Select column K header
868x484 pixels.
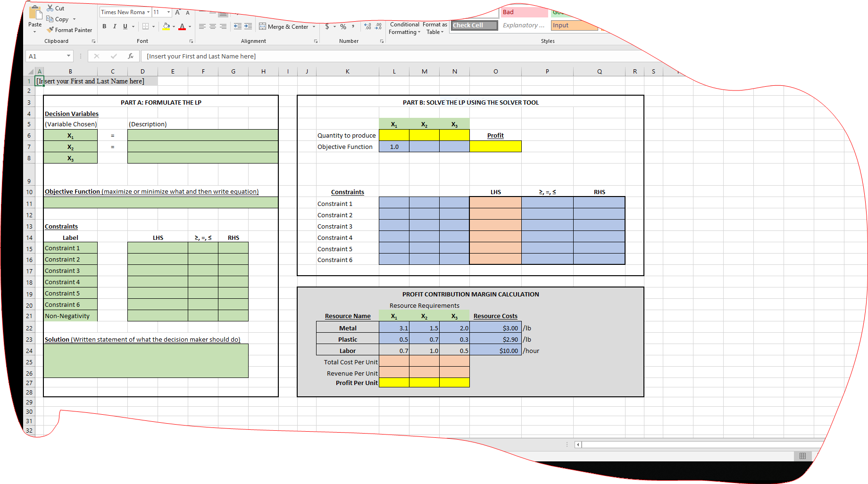pyautogui.click(x=348, y=72)
